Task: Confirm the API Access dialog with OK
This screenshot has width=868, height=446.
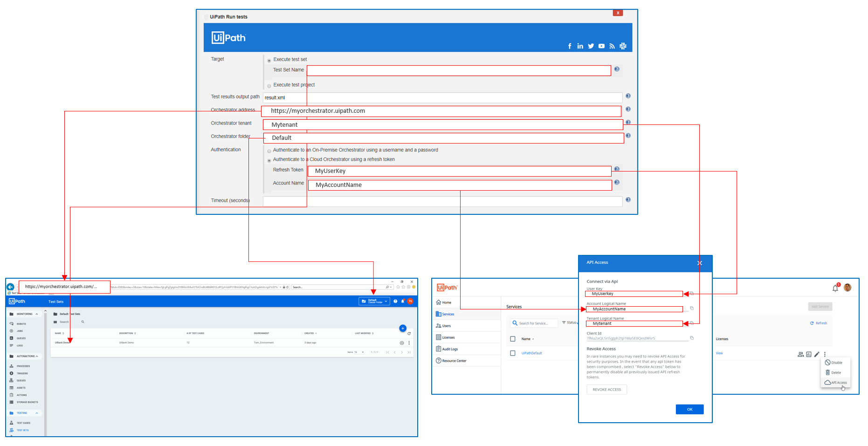Action: [689, 409]
